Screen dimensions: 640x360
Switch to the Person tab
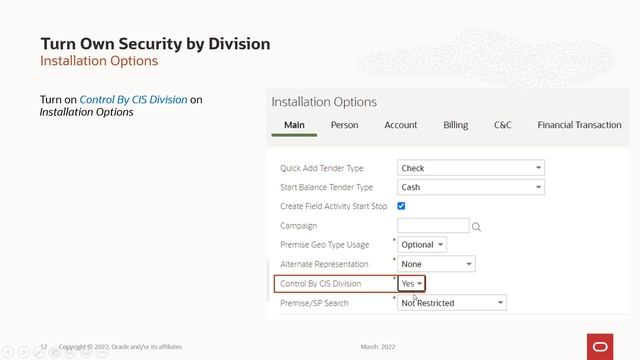coord(344,125)
